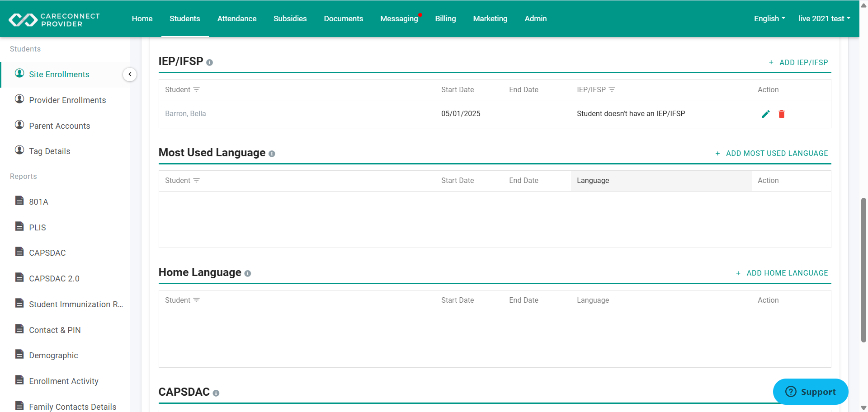This screenshot has width=868, height=412.
Task: Filter Most Used Language table by Student icon
Action: pos(197,180)
